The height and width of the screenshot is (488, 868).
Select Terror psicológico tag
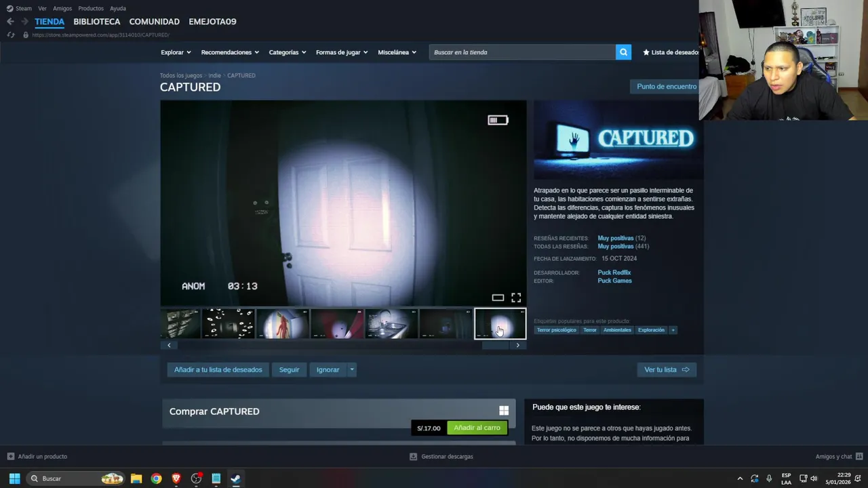pos(557,330)
